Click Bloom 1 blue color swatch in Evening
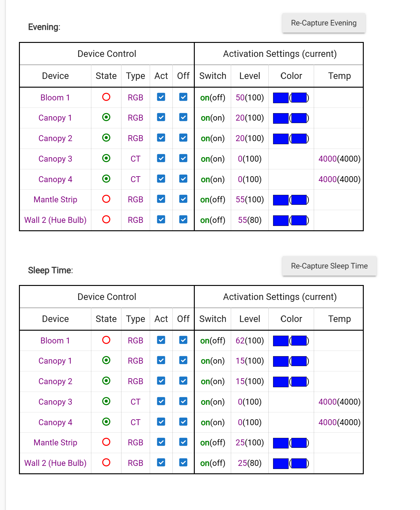This screenshot has height=510, width=420. pos(281,98)
